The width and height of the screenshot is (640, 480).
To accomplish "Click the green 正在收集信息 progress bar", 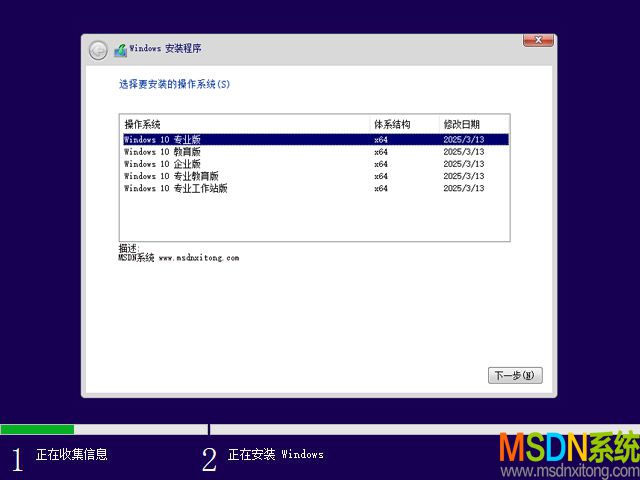I will click(37, 429).
